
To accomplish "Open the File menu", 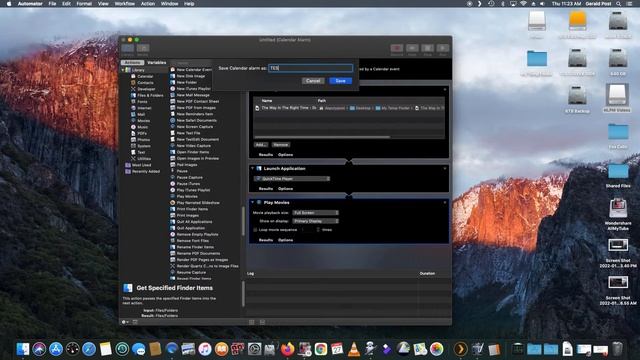I will coord(52,4).
